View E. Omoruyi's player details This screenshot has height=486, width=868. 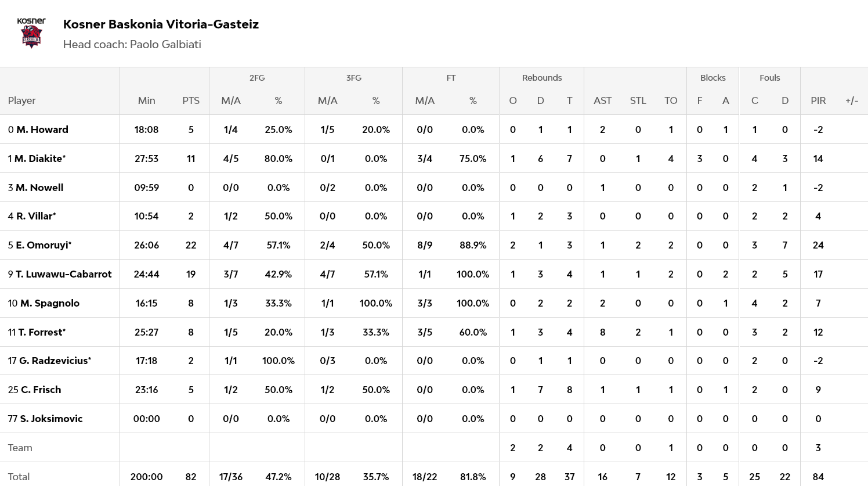click(x=42, y=245)
